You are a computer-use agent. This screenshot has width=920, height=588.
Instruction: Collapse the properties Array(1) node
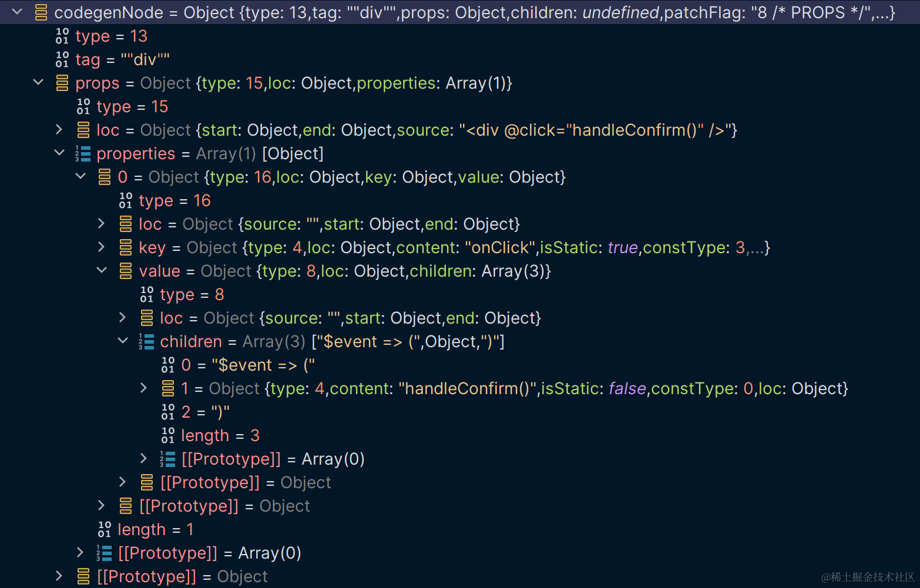point(59,153)
